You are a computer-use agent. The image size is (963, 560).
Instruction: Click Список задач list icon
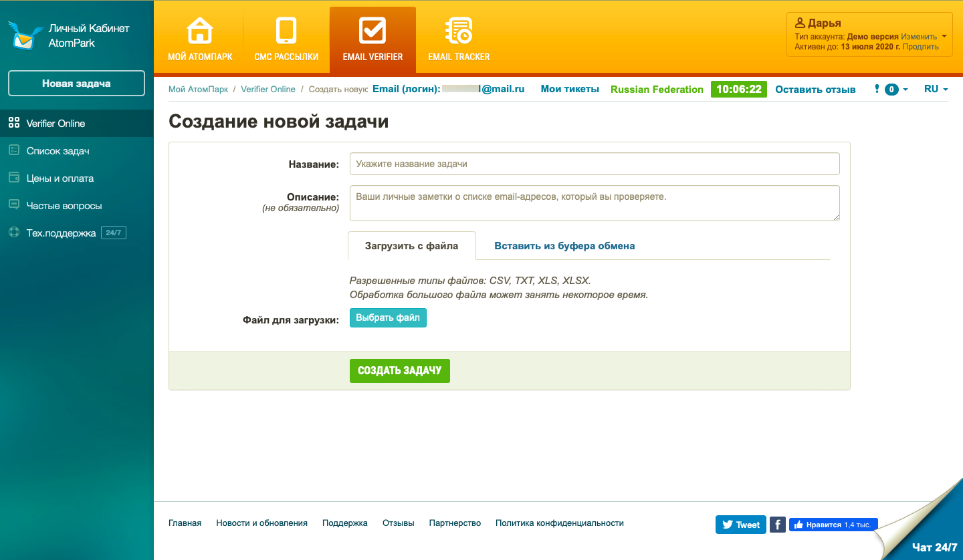pyautogui.click(x=14, y=150)
